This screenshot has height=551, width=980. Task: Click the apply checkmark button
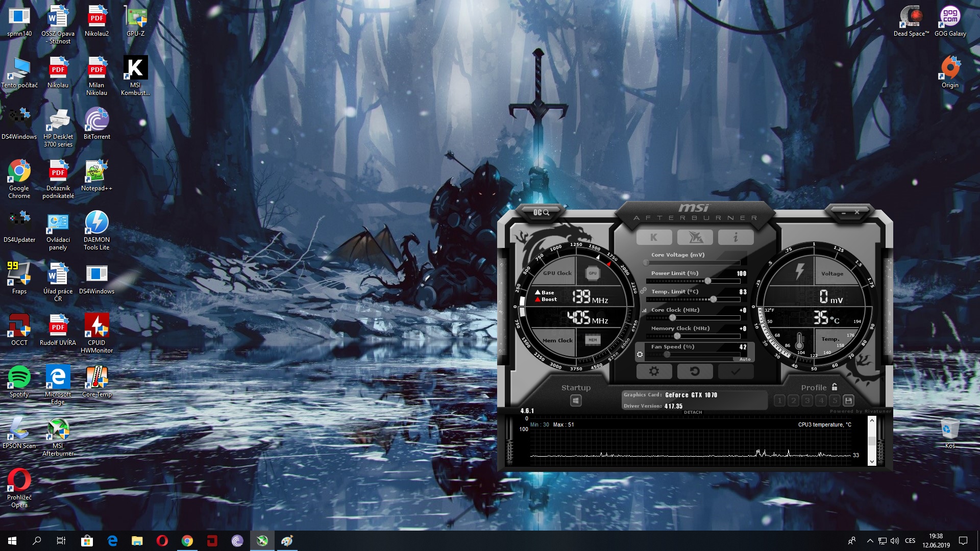[736, 371]
